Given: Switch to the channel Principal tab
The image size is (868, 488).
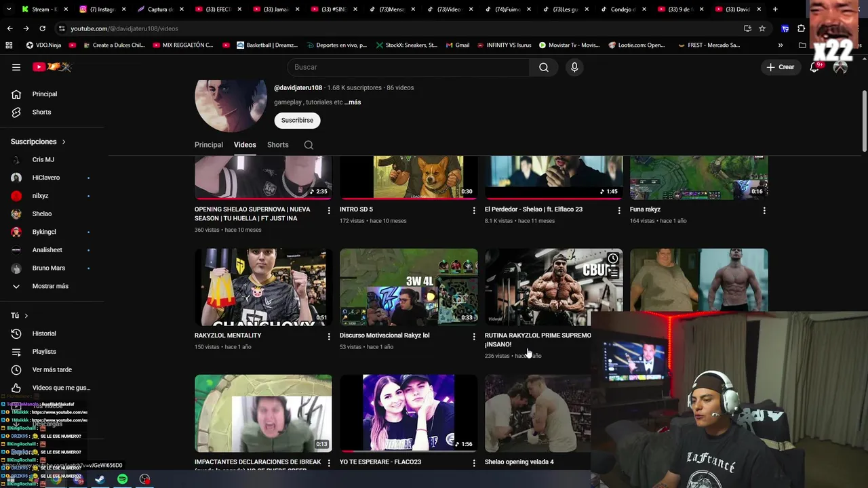Looking at the screenshot, I should click(209, 145).
